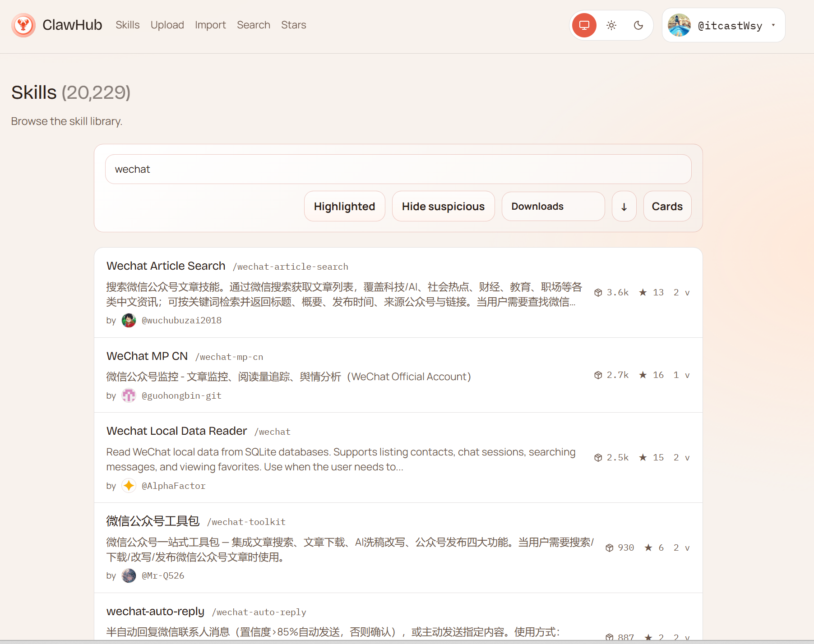Switch to light theme sun icon
Image resolution: width=814 pixels, height=644 pixels.
611,25
